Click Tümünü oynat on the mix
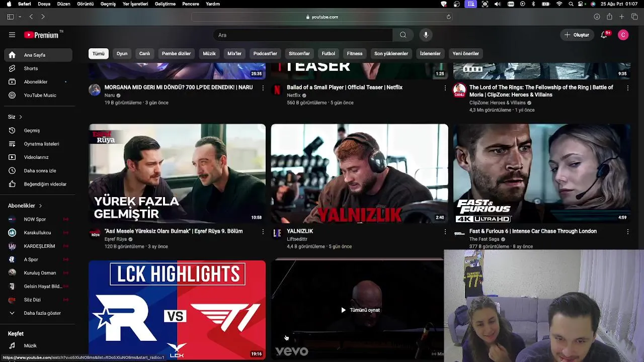Viewport: 644px width, 362px height. click(x=360, y=310)
